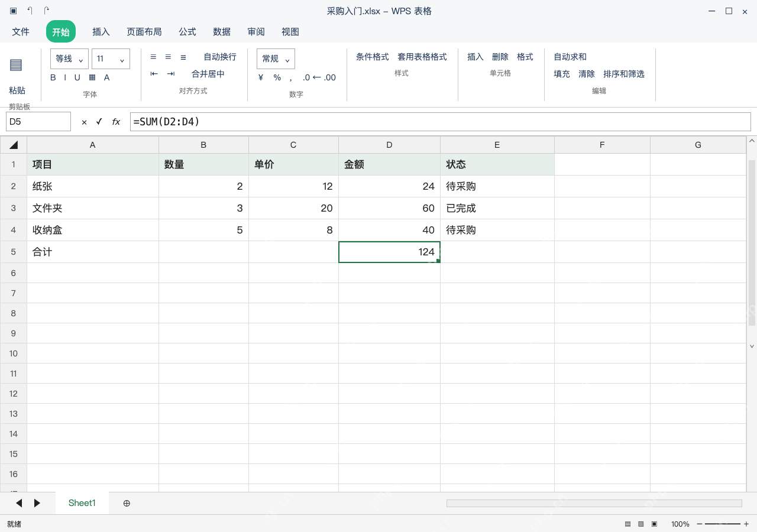Click the .00 decimal places button
Image resolution: width=757 pixels, height=532 pixels.
[330, 77]
